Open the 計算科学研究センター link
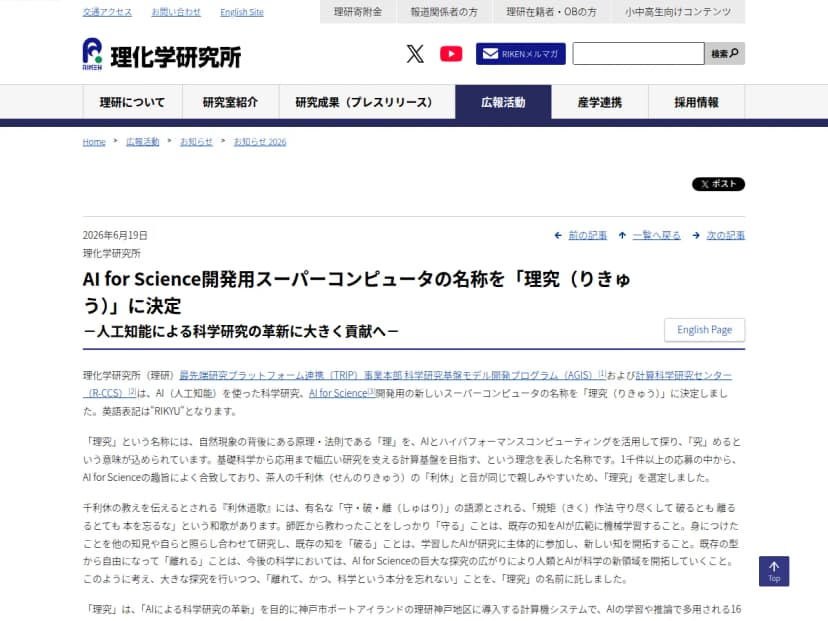Viewport: 828px width, 621px height. tap(683, 375)
